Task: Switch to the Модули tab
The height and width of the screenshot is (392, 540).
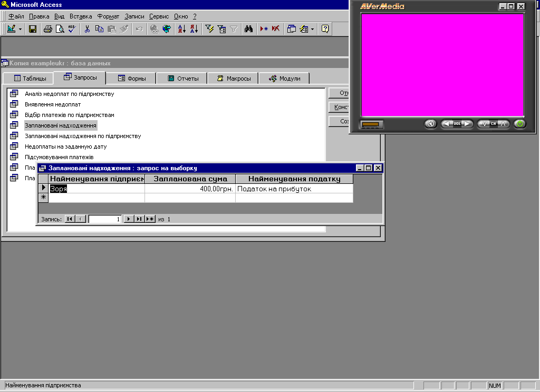Action: point(284,79)
